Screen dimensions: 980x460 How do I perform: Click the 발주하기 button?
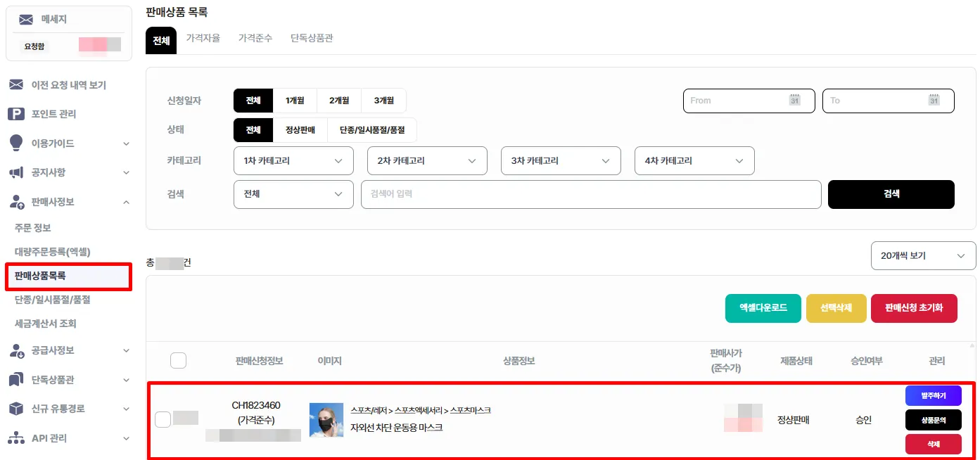tap(934, 396)
